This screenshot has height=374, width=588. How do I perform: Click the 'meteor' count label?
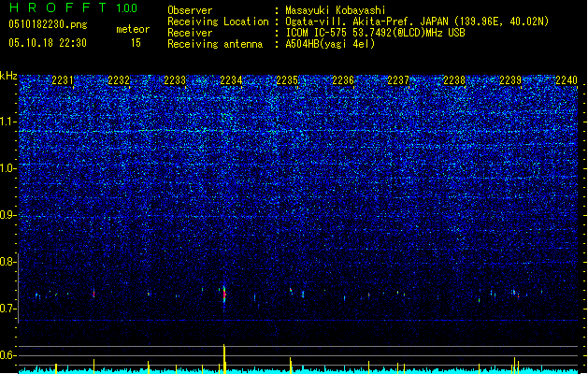tap(133, 29)
